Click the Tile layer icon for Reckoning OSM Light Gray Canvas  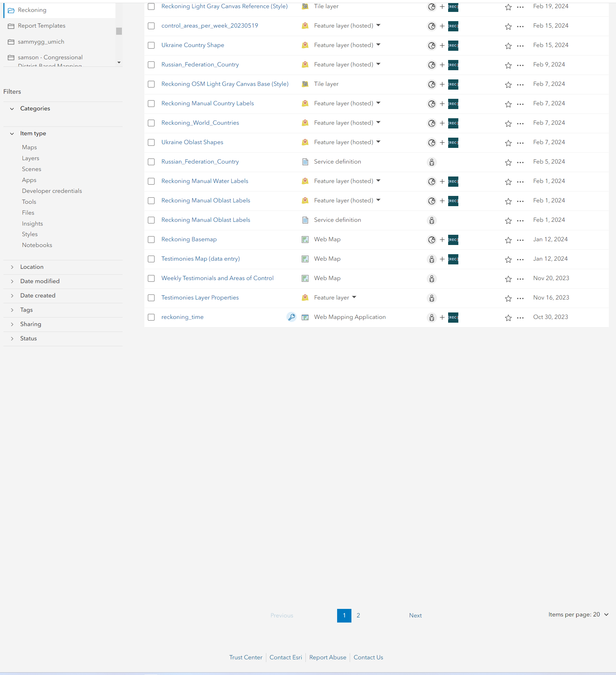pyautogui.click(x=305, y=84)
